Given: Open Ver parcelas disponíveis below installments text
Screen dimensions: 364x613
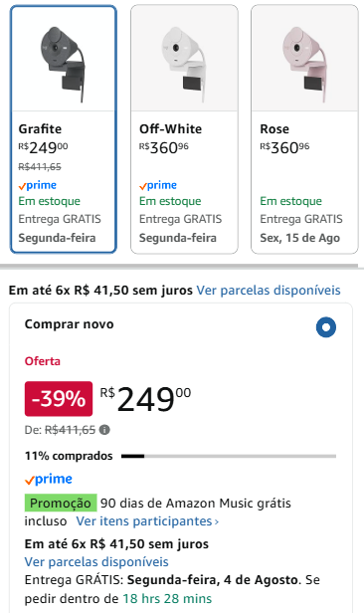Looking at the screenshot, I should pyautogui.click(x=96, y=562).
